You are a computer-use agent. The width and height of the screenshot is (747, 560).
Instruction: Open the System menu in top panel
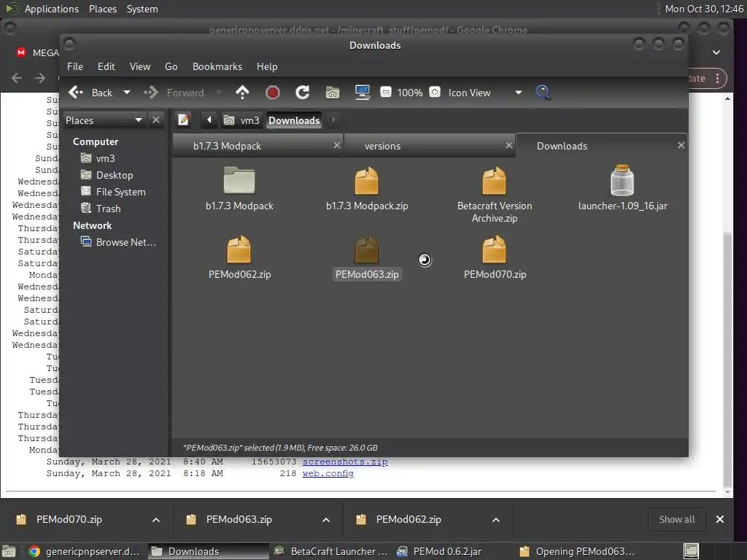142,9
